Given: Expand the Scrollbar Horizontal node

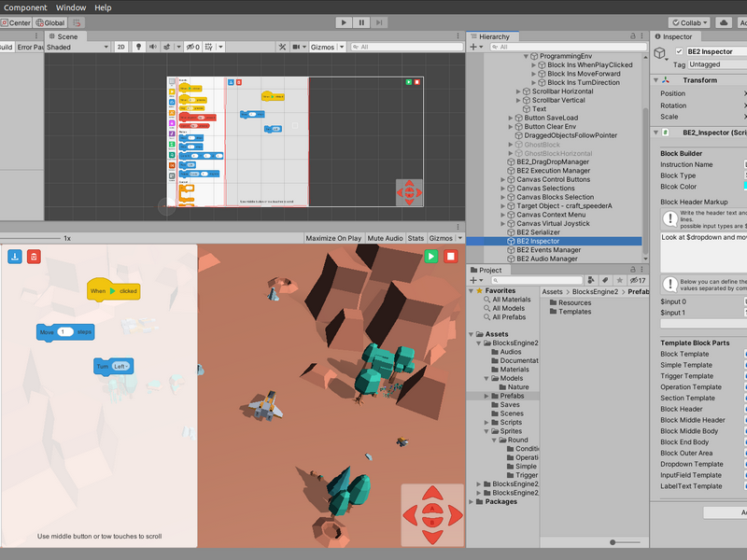Looking at the screenshot, I should pyautogui.click(x=518, y=91).
